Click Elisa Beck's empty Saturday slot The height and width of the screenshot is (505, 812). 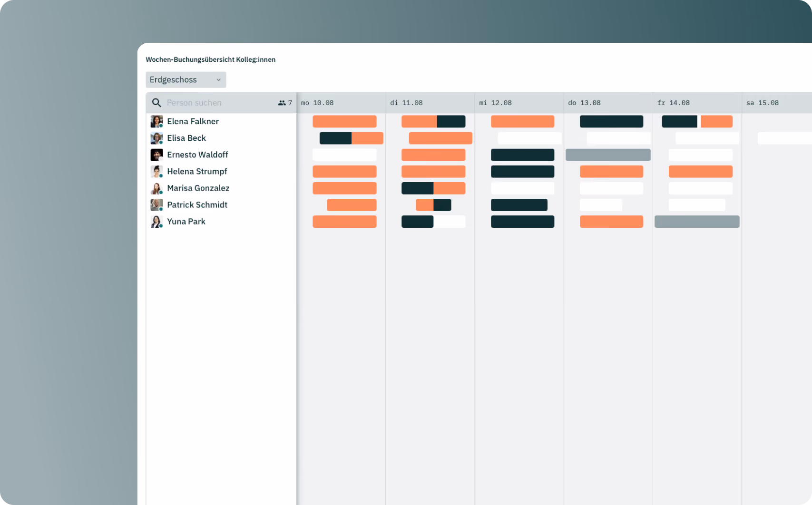(x=784, y=138)
